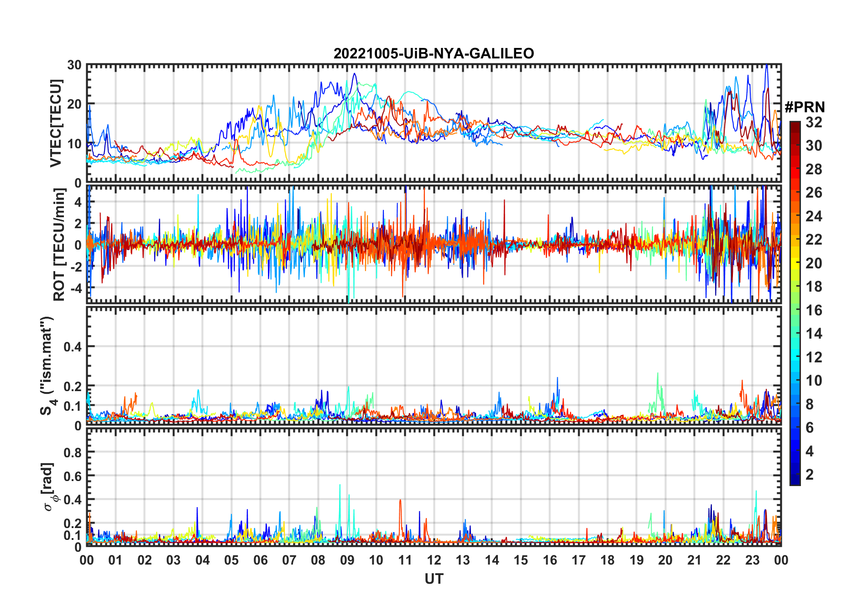This screenshot has height=607, width=868.
Task: Click the x-axis hour label "01"
Action: coord(115,560)
